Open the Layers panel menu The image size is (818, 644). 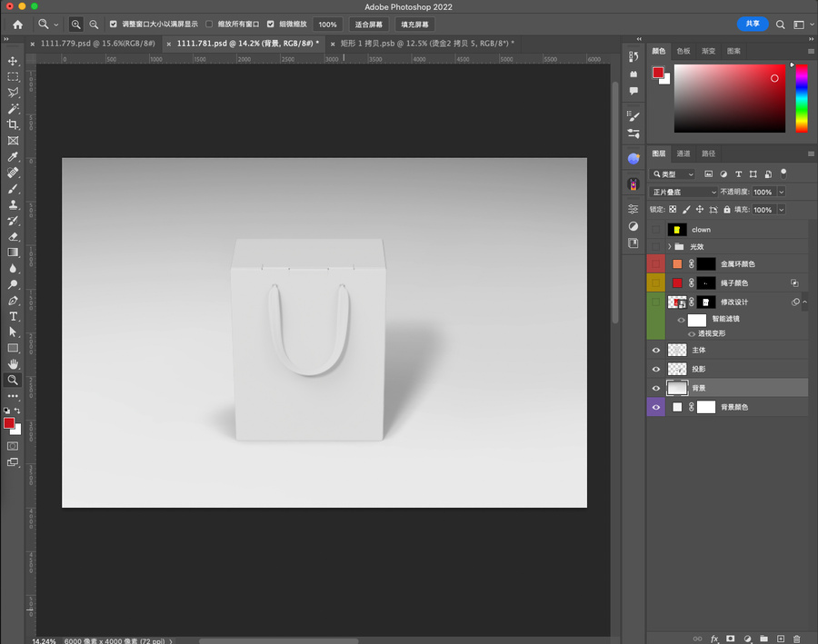811,154
